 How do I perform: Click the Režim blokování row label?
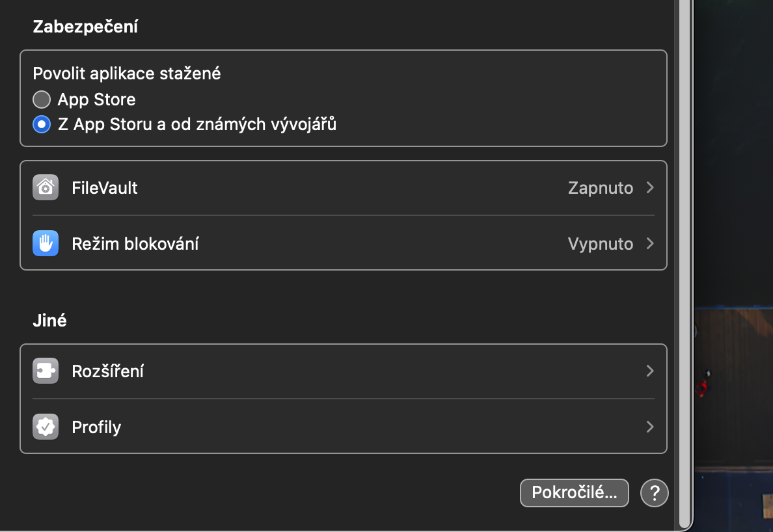[135, 244]
